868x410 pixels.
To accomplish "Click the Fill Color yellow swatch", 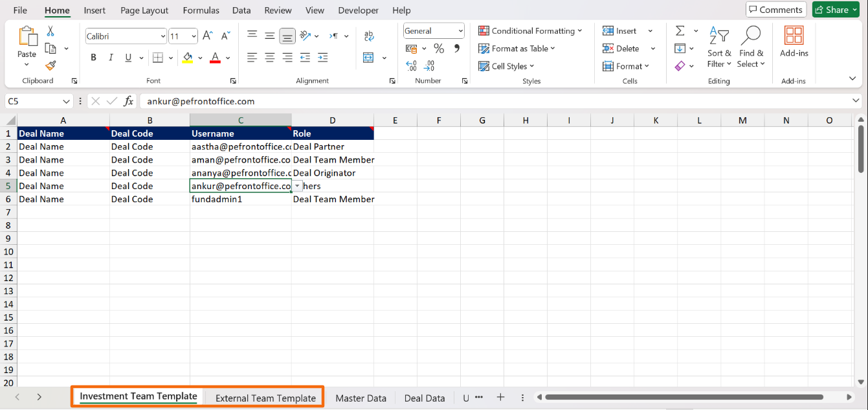I will click(x=188, y=58).
